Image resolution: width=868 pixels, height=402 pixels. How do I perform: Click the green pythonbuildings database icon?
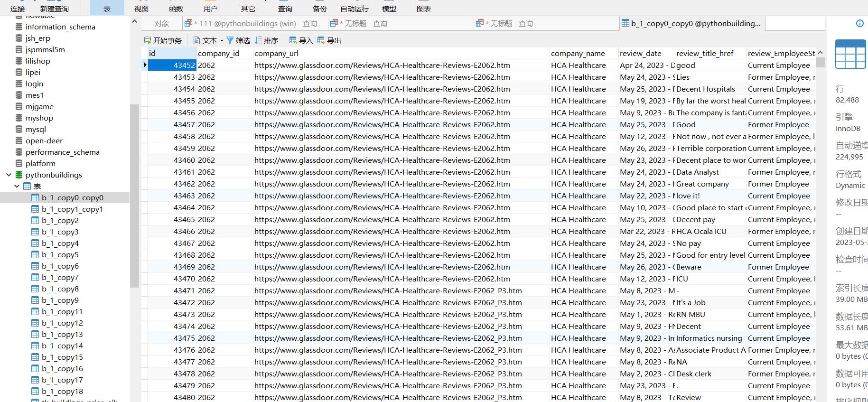click(19, 175)
